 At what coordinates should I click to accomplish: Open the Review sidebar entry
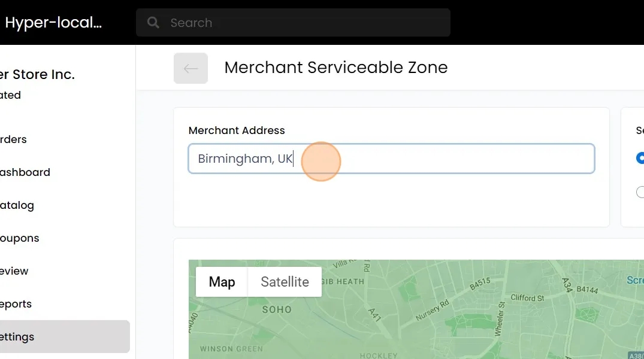pyautogui.click(x=14, y=271)
